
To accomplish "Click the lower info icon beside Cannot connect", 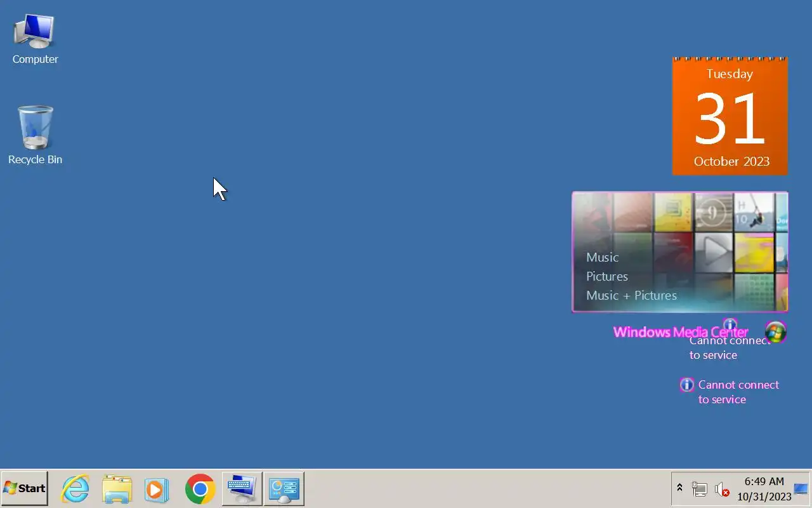I will [x=686, y=385].
